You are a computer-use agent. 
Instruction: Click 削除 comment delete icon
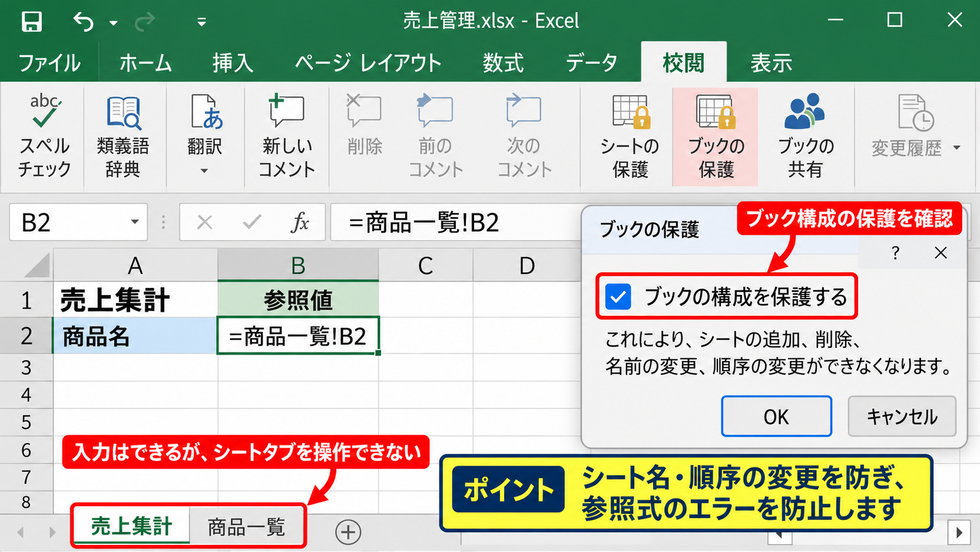(x=365, y=125)
